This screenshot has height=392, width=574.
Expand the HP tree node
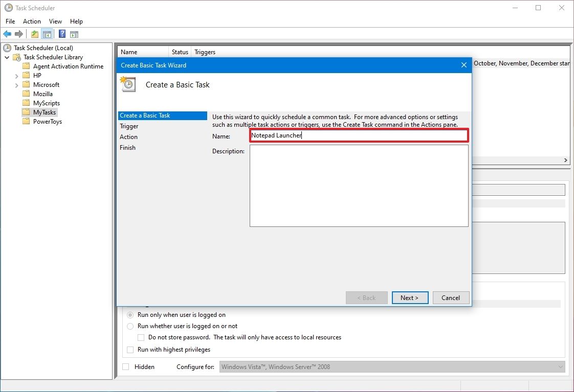[17, 75]
